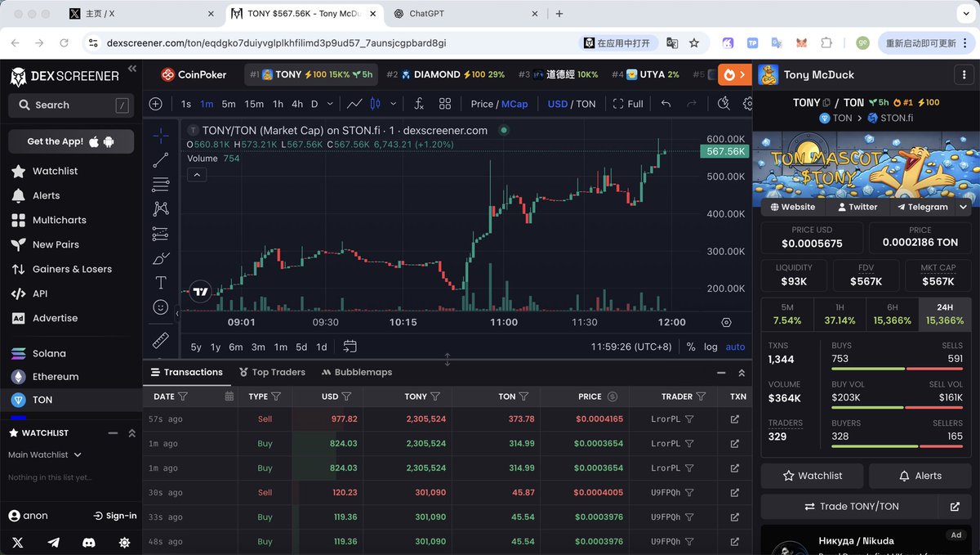Open the TYPE column filter
This screenshot has height=555, width=980.
pos(276,396)
